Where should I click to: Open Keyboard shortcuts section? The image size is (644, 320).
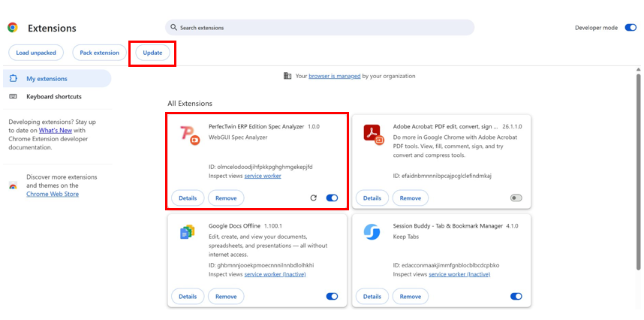coord(54,97)
